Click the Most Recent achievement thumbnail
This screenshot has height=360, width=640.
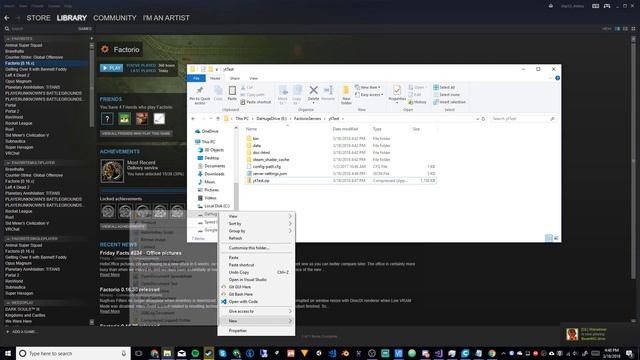(x=112, y=171)
